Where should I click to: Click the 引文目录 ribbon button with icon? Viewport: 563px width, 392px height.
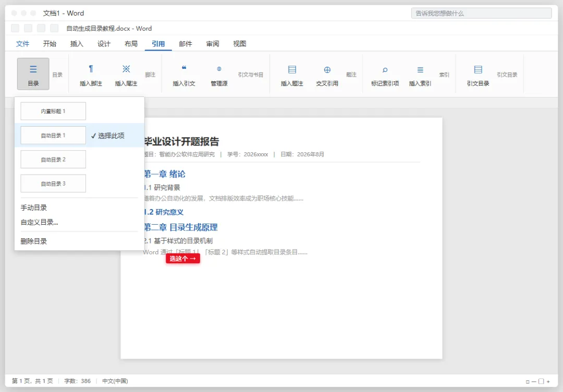478,76
